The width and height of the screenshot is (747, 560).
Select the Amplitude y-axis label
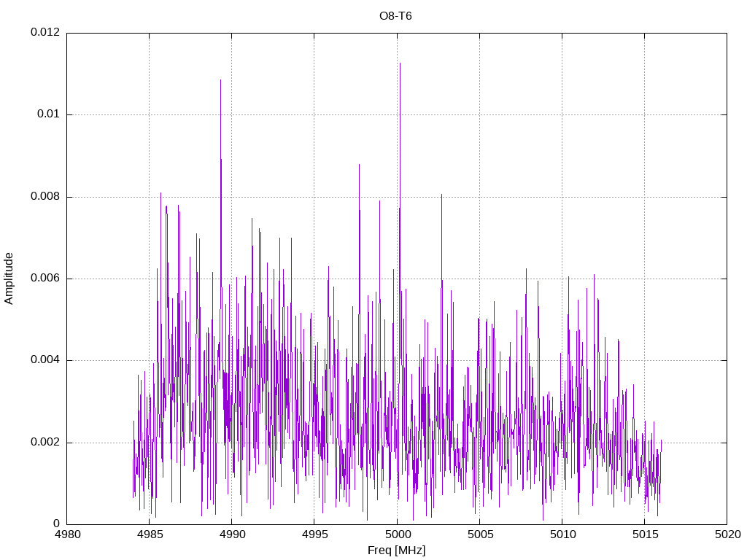pyautogui.click(x=9, y=279)
